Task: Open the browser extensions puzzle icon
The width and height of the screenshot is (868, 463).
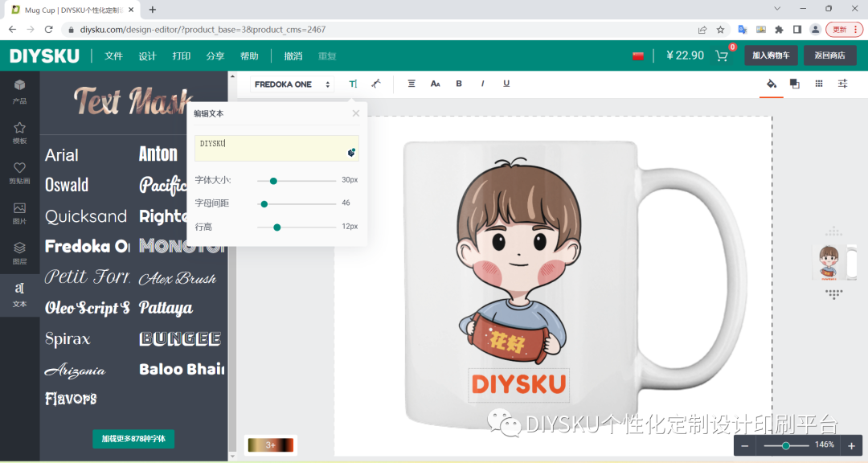Action: coord(779,30)
